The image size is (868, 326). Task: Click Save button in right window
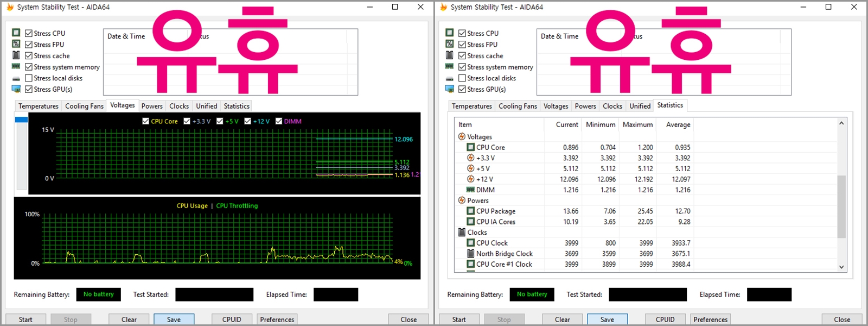tap(607, 319)
